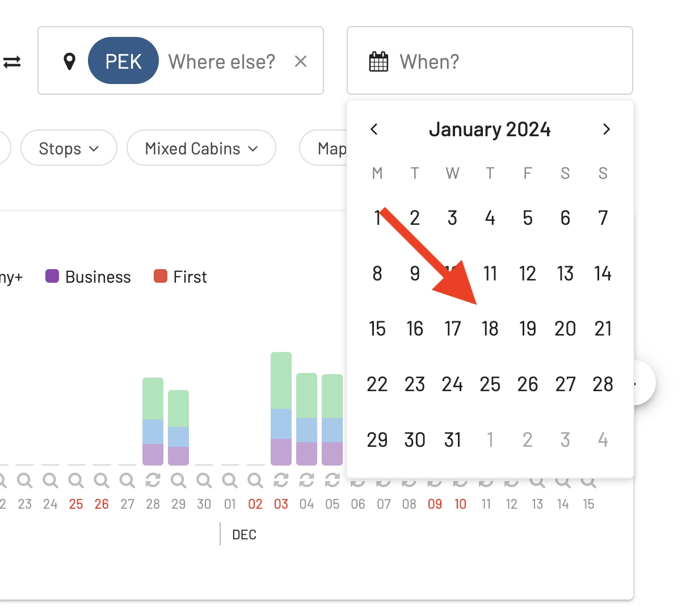Go to previous month with left chevron
The width and height of the screenshot is (682, 616).
pos(374,129)
